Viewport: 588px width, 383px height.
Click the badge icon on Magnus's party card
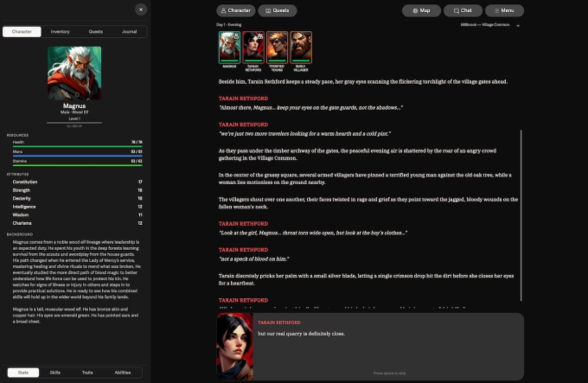(237, 36)
